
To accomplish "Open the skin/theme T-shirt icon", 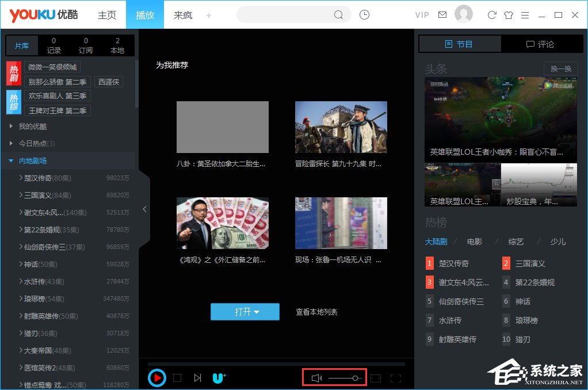I will tap(509, 15).
